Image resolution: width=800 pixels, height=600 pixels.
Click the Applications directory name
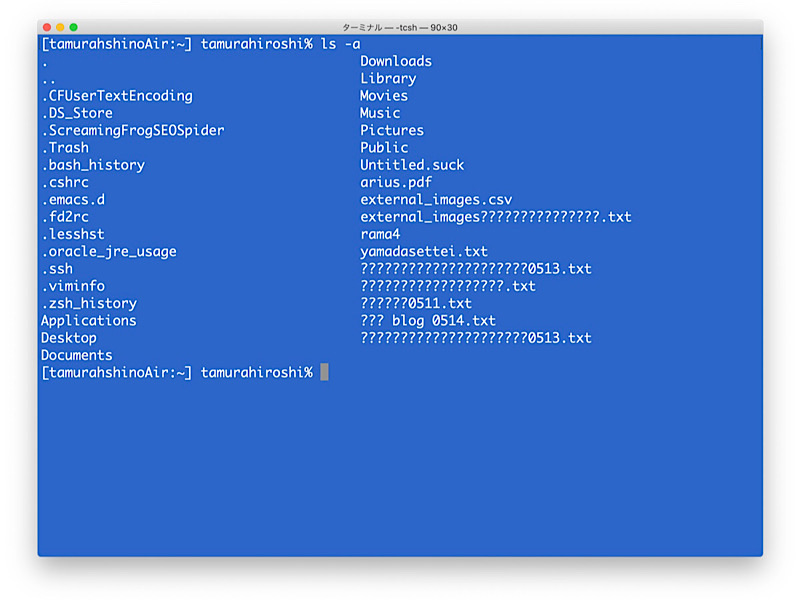pos(89,320)
